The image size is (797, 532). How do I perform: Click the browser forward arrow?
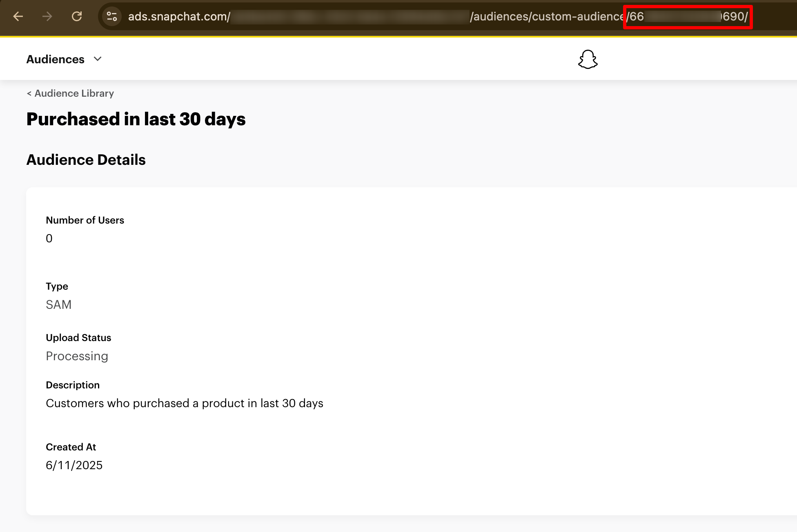[x=47, y=17]
